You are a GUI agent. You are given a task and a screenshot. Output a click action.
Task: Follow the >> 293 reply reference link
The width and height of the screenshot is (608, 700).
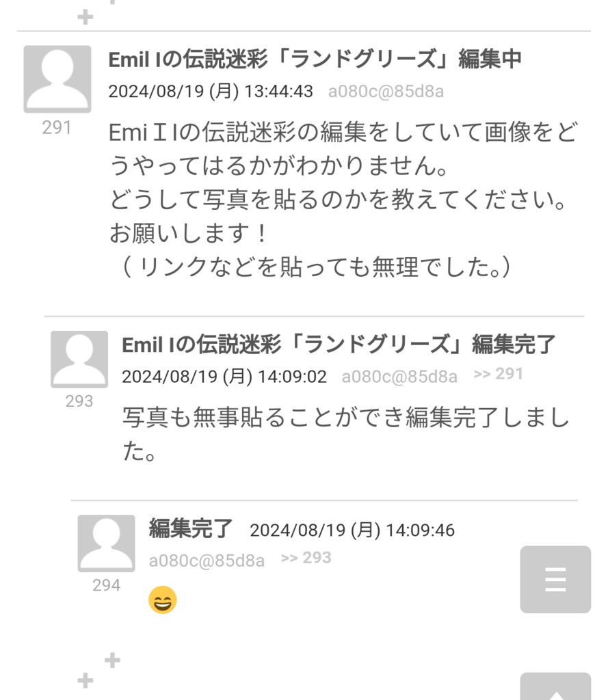306,558
